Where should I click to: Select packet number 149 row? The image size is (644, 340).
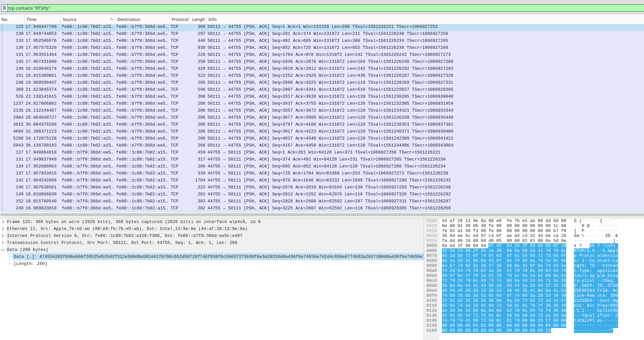click(x=322, y=194)
